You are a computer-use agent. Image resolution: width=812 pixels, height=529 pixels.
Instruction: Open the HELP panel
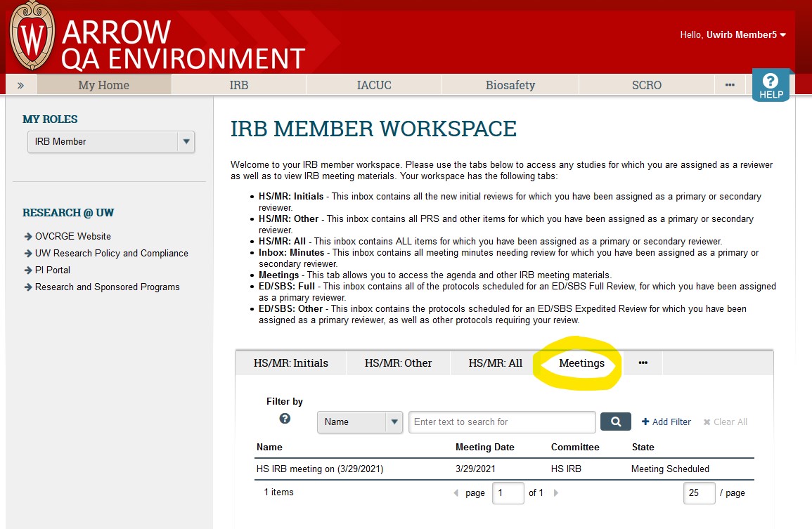point(771,84)
